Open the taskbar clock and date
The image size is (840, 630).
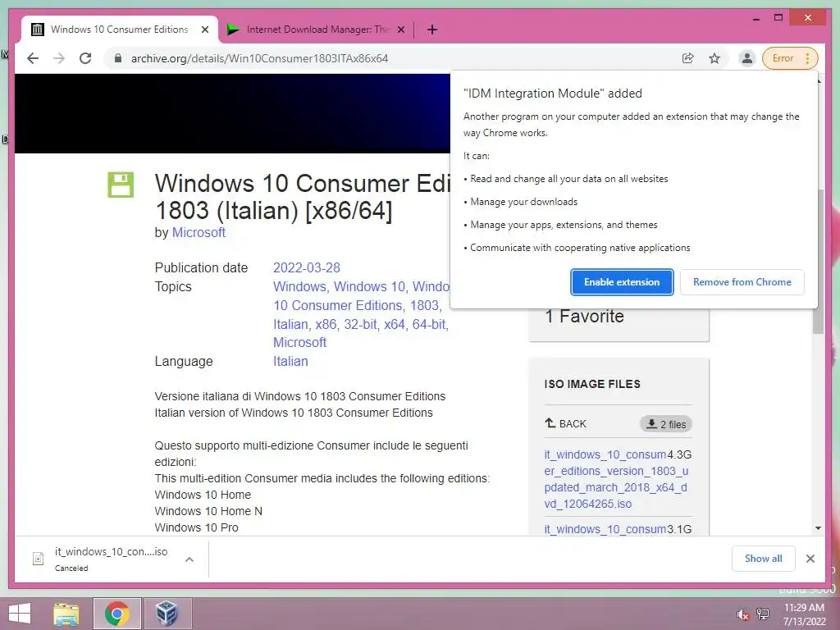tap(804, 614)
